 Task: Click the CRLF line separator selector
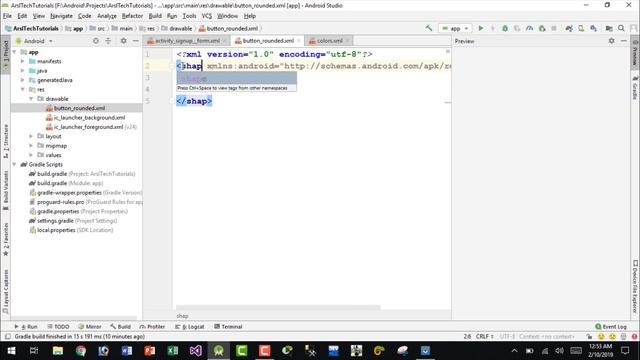pos(484,336)
